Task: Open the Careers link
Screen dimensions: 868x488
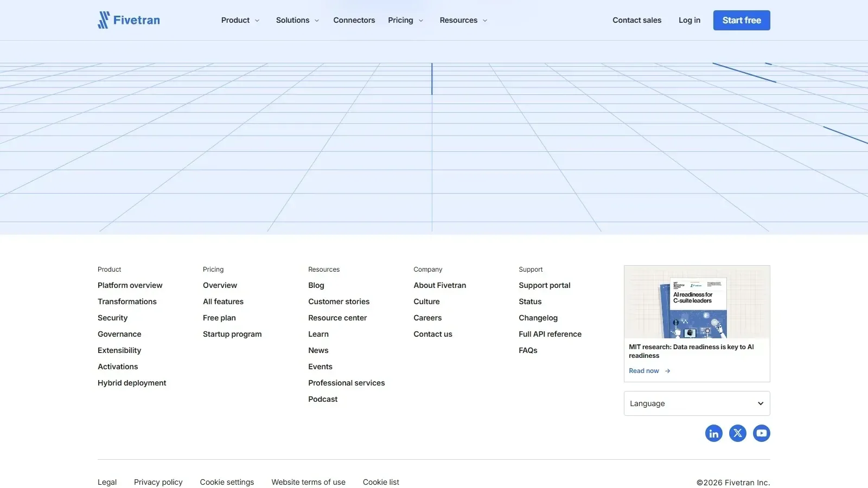Action: (427, 318)
